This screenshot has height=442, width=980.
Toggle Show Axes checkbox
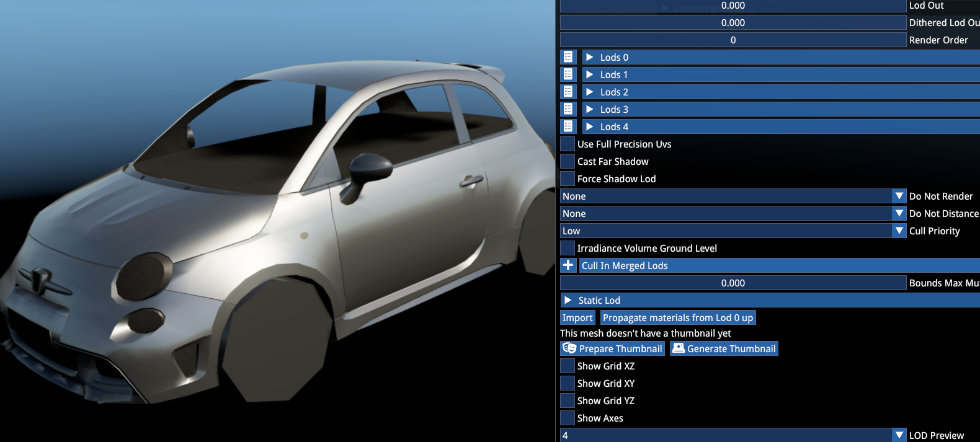568,418
